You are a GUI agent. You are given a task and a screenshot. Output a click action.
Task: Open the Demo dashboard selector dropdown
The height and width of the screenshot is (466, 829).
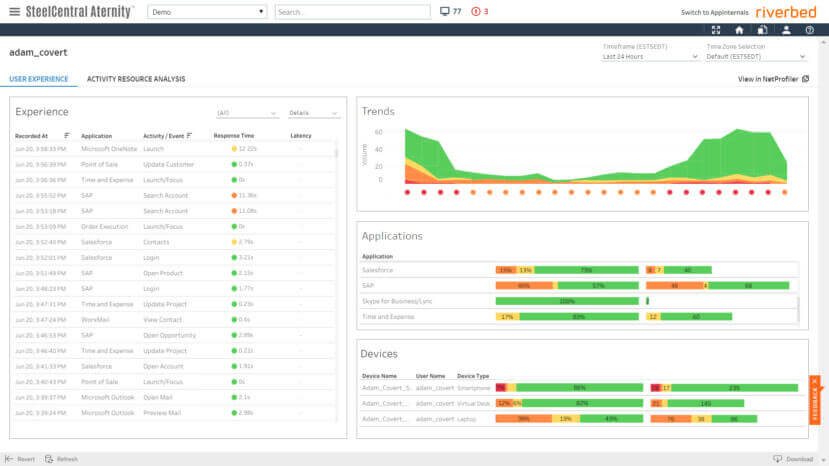click(x=207, y=12)
